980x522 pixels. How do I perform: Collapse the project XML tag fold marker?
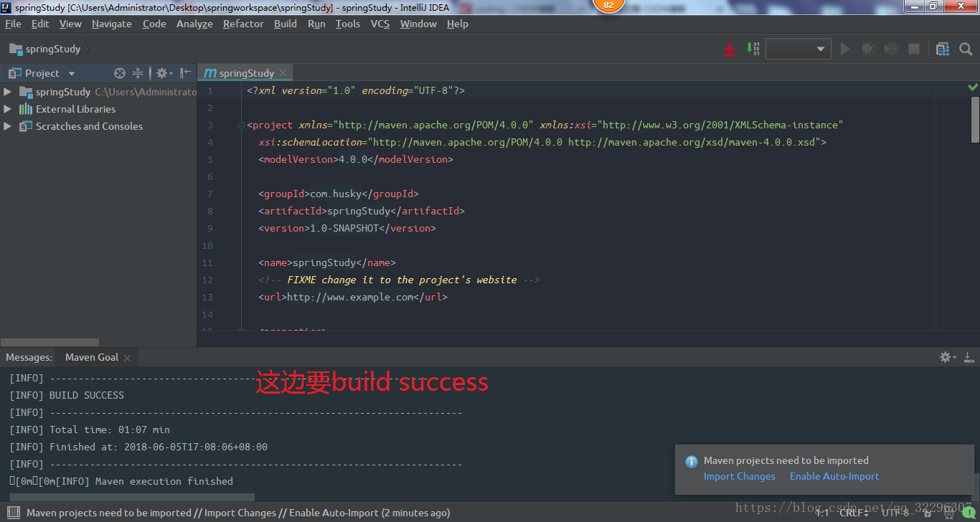click(x=241, y=125)
